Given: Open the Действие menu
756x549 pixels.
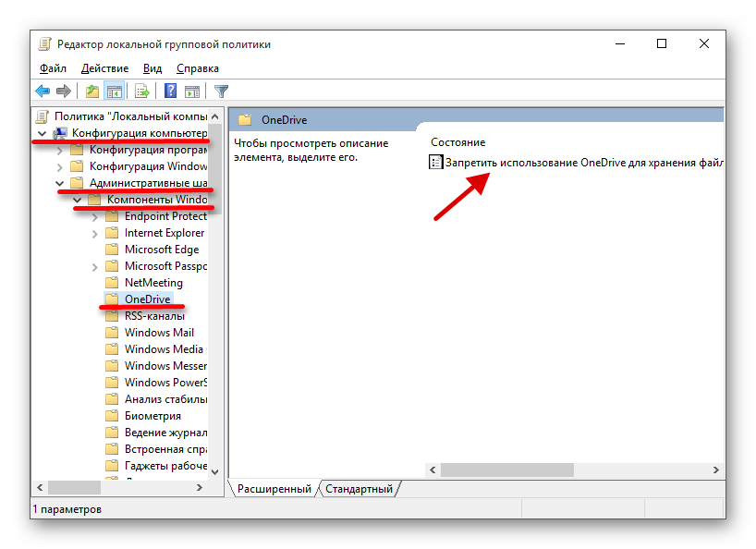Looking at the screenshot, I should click(x=104, y=67).
